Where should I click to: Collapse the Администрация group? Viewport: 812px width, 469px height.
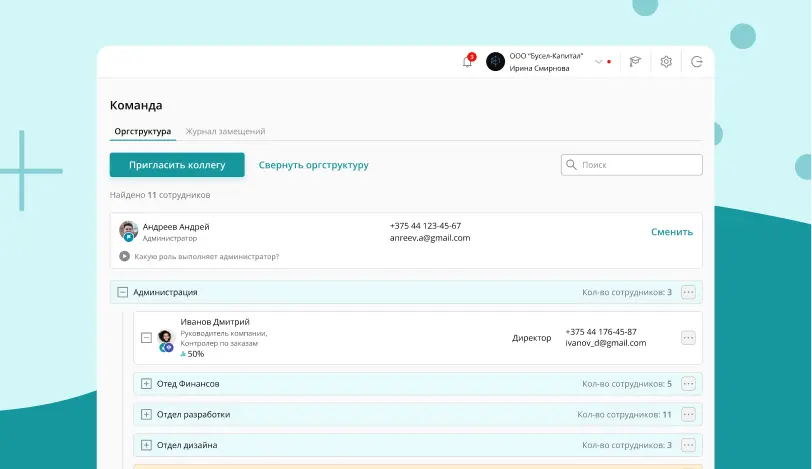point(122,292)
